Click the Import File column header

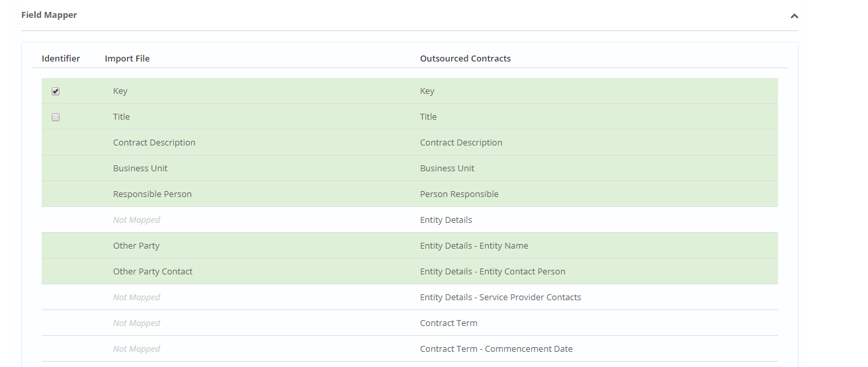(127, 59)
